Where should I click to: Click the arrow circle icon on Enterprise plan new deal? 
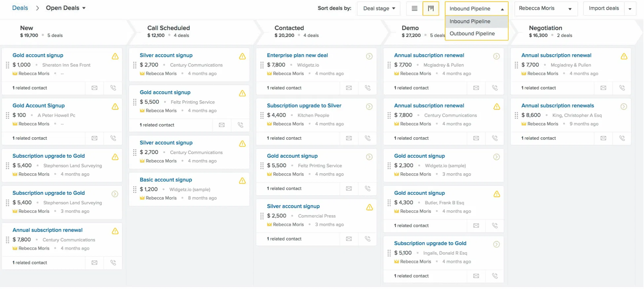pyautogui.click(x=369, y=56)
